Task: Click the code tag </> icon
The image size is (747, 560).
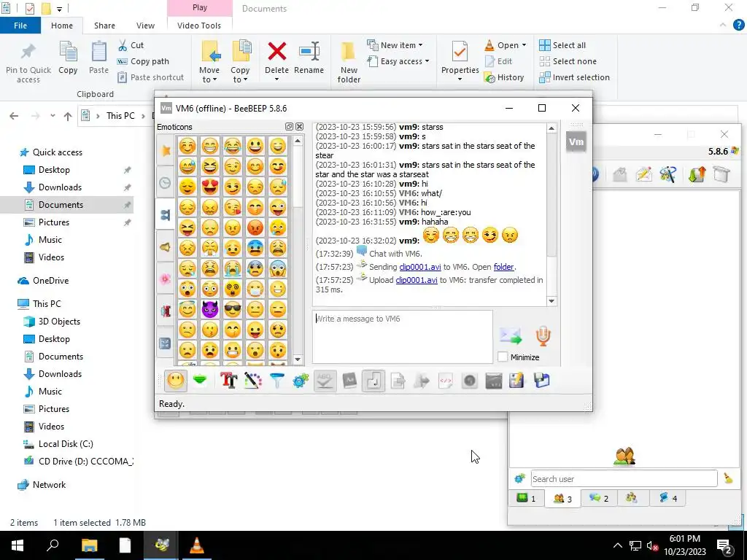Action: [446, 381]
